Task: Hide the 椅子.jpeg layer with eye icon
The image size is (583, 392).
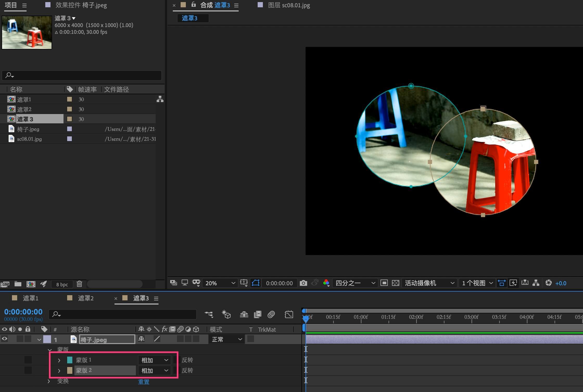Action: pos(4,339)
